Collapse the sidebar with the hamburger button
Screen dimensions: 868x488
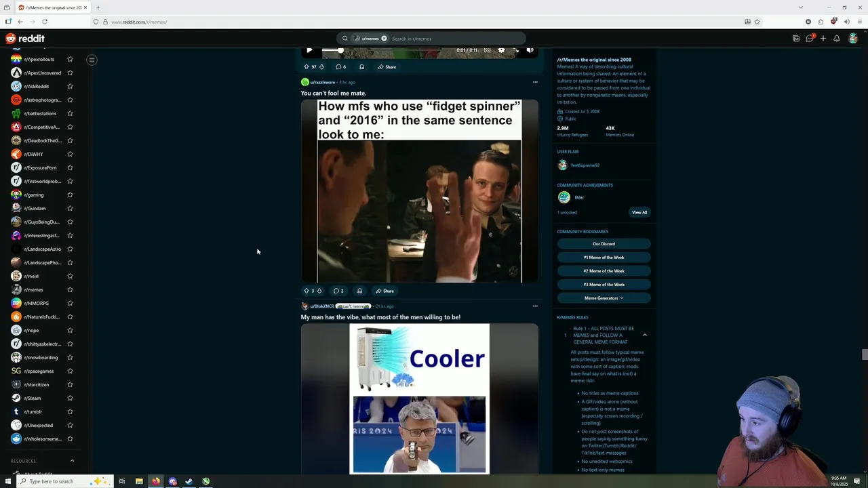92,60
